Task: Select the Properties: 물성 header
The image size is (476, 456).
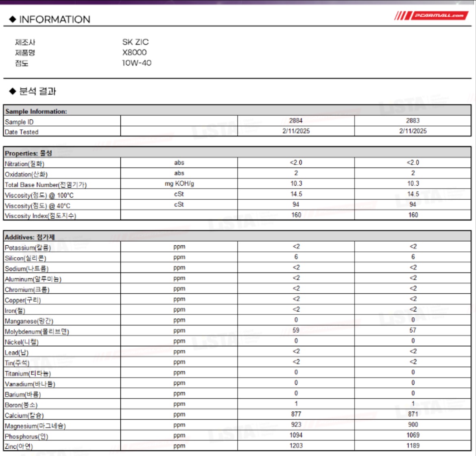Action: click(x=238, y=153)
